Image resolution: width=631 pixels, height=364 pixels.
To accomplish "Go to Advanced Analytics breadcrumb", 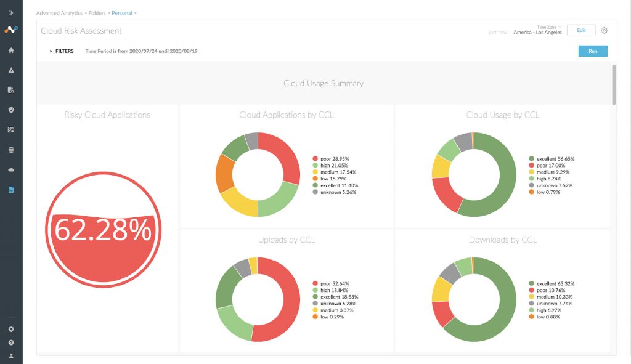I will coord(59,13).
